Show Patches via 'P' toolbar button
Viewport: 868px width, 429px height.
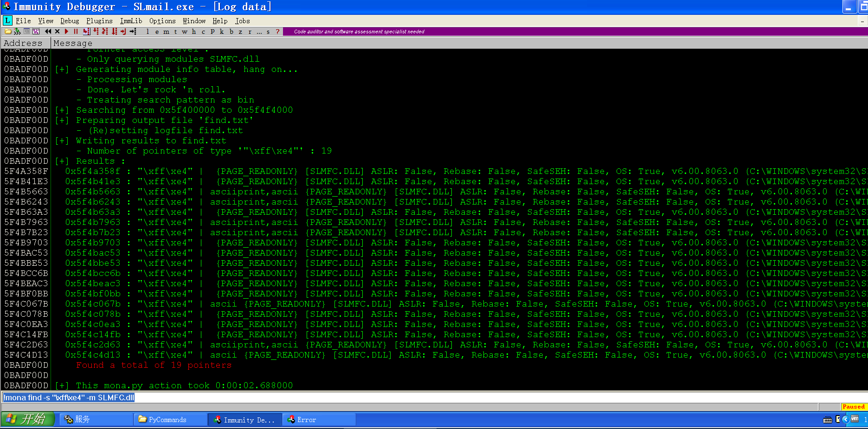coord(212,32)
